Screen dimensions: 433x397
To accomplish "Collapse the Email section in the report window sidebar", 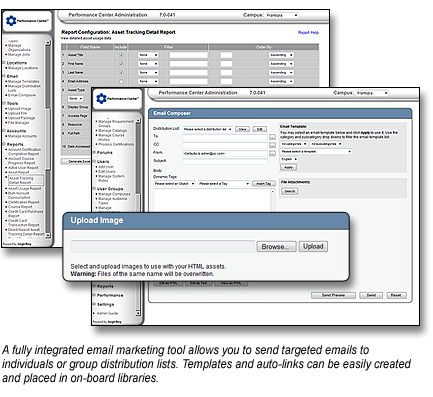I will tap(4, 76).
